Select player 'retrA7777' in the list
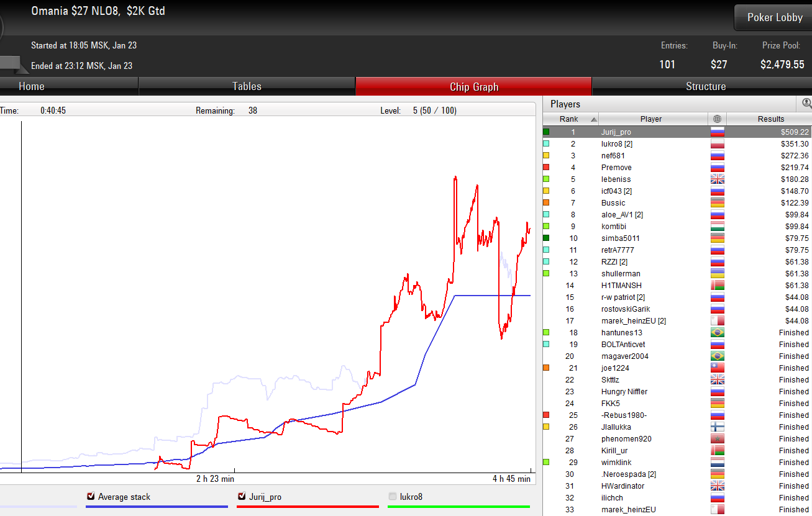The image size is (812, 516). click(619, 250)
